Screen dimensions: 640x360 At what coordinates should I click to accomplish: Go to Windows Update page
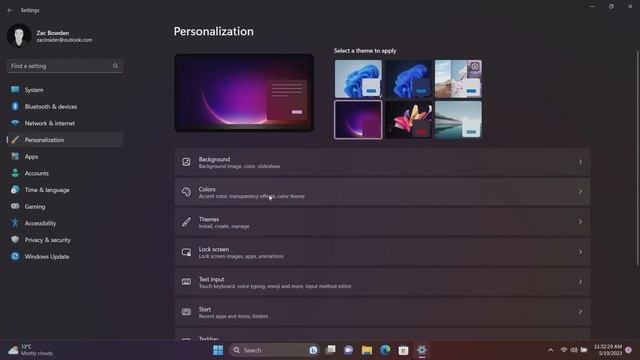[x=65, y=256]
